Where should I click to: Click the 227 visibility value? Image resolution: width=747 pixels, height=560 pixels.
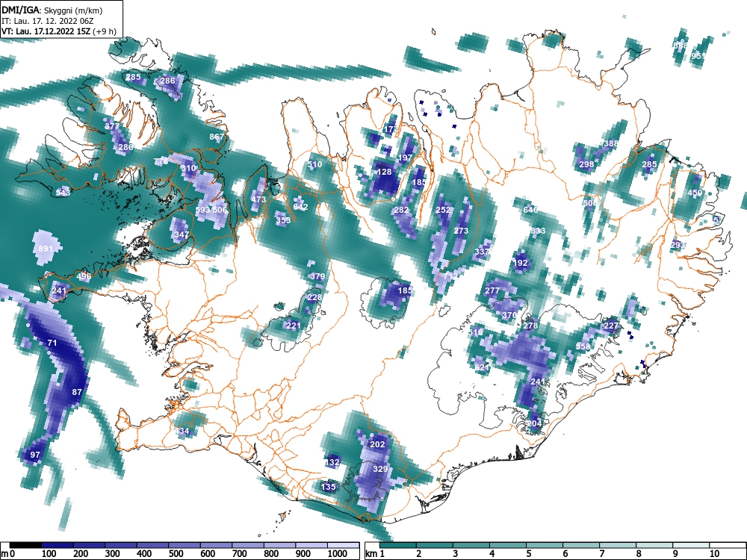[x=611, y=326]
